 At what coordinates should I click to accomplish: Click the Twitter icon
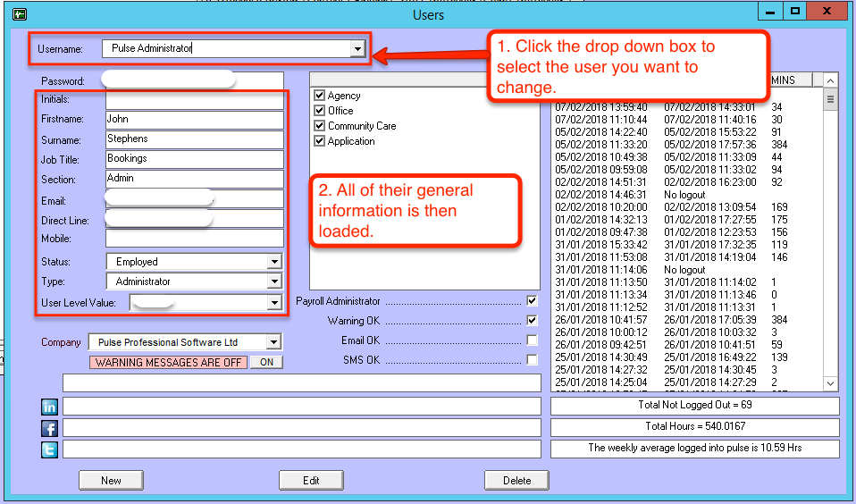(50, 449)
